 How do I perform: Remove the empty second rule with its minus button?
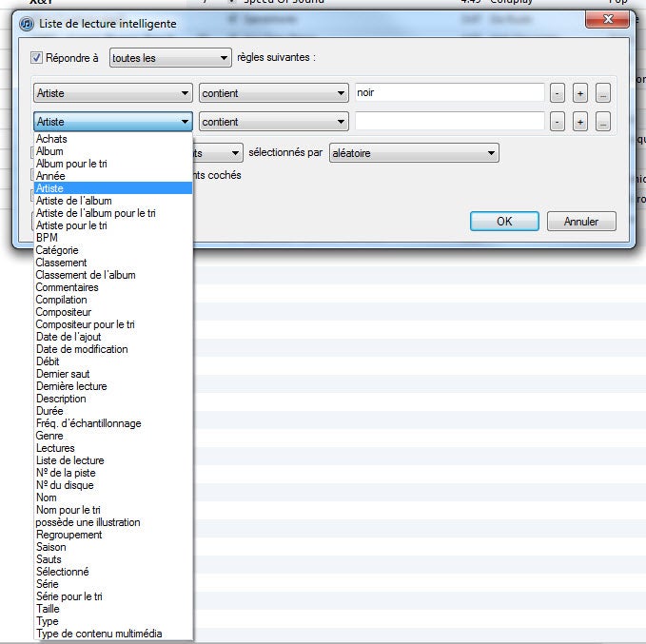pos(558,122)
